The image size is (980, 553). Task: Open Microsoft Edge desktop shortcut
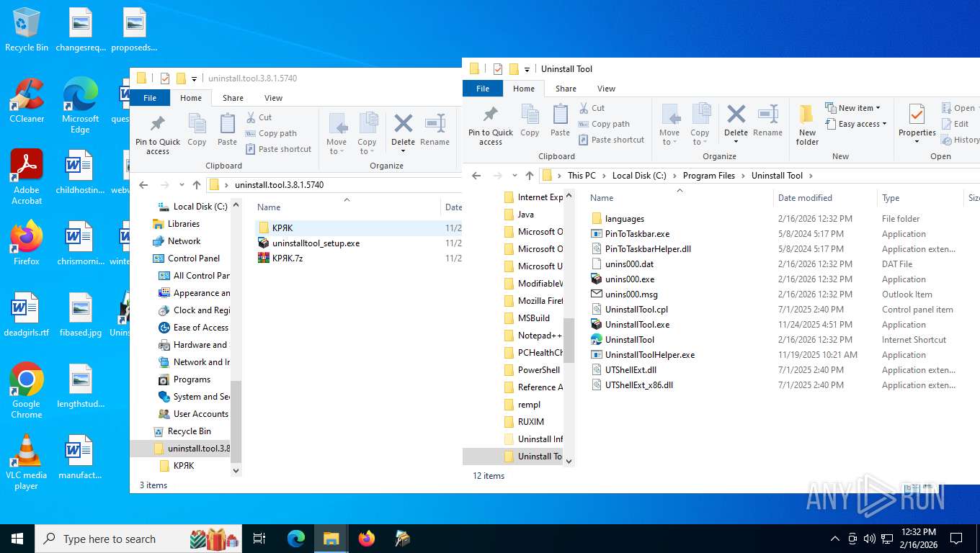click(80, 105)
